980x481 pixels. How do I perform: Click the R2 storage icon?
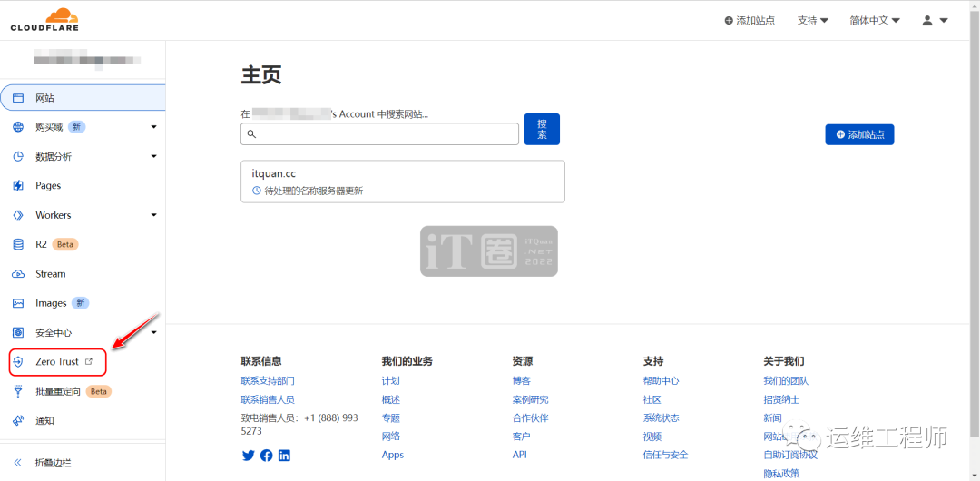pyautogui.click(x=18, y=244)
